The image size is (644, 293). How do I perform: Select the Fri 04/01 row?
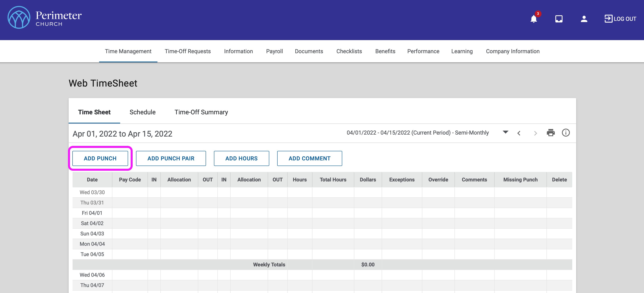(x=322, y=213)
